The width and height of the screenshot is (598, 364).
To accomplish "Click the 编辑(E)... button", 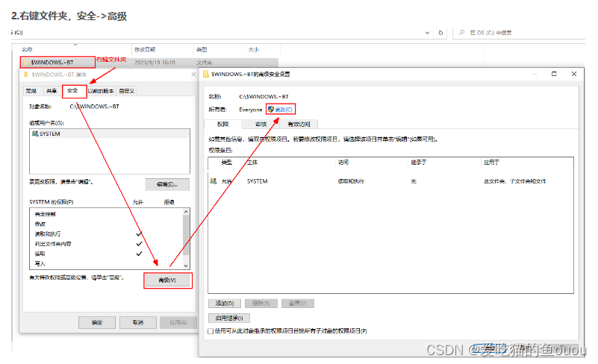I will coord(167,184).
